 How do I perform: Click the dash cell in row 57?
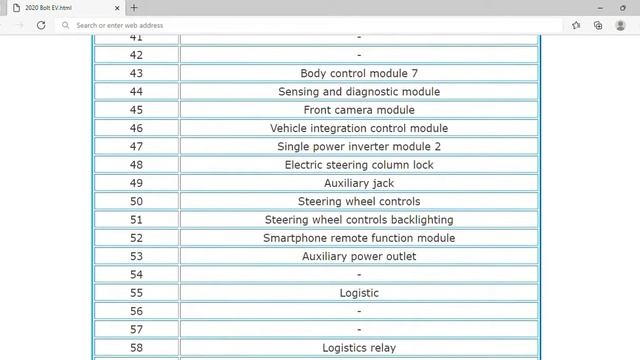coord(359,329)
